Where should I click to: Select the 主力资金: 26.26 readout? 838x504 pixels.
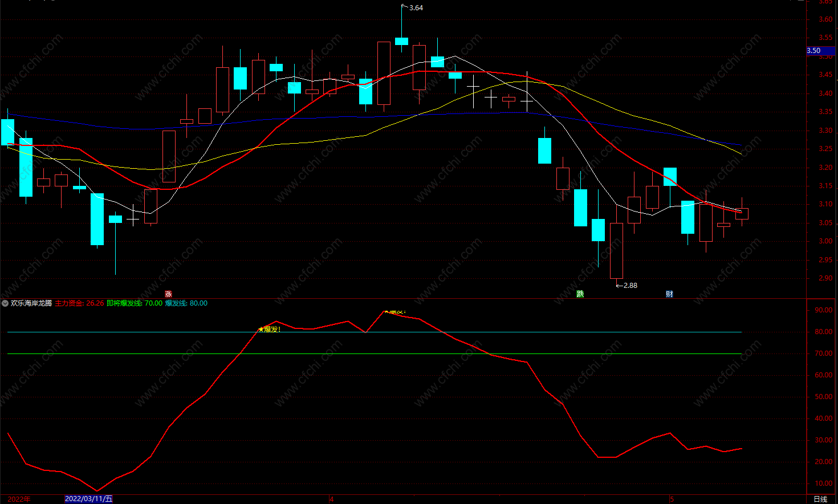[79, 303]
